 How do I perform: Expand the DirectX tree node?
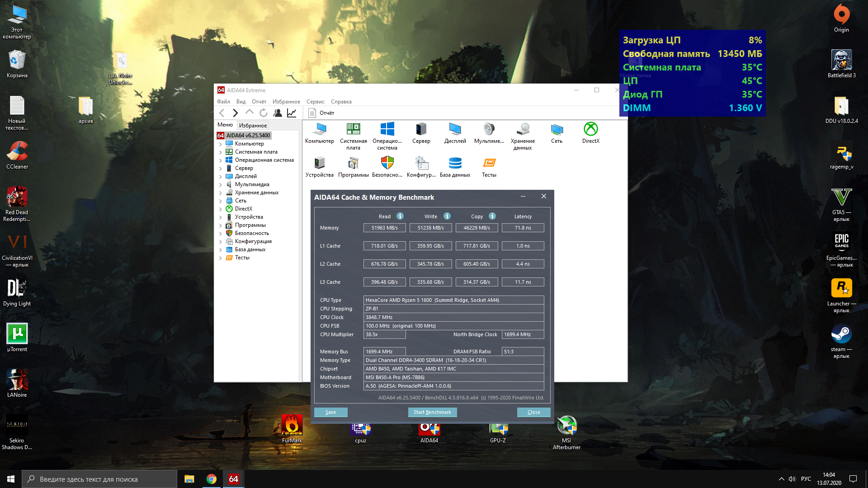pos(221,209)
